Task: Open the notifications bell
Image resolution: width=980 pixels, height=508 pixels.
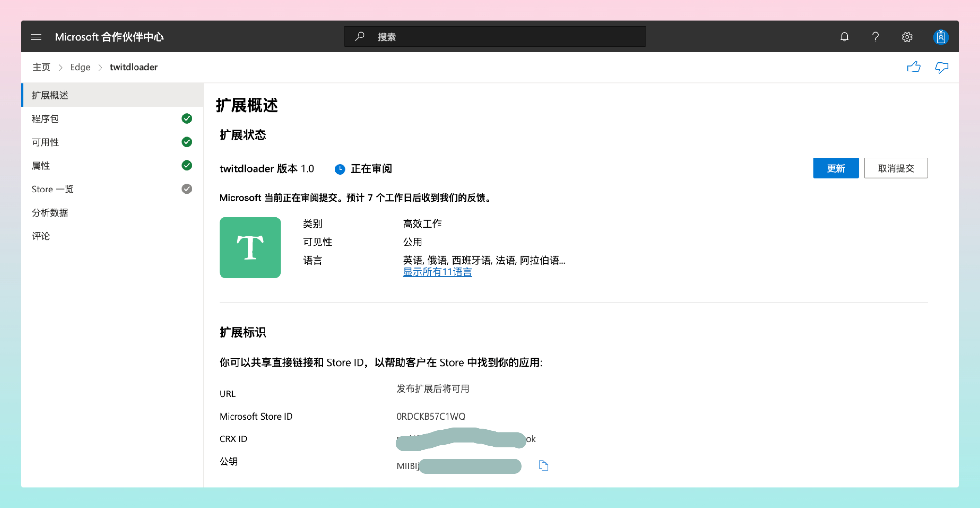Action: [x=844, y=37]
